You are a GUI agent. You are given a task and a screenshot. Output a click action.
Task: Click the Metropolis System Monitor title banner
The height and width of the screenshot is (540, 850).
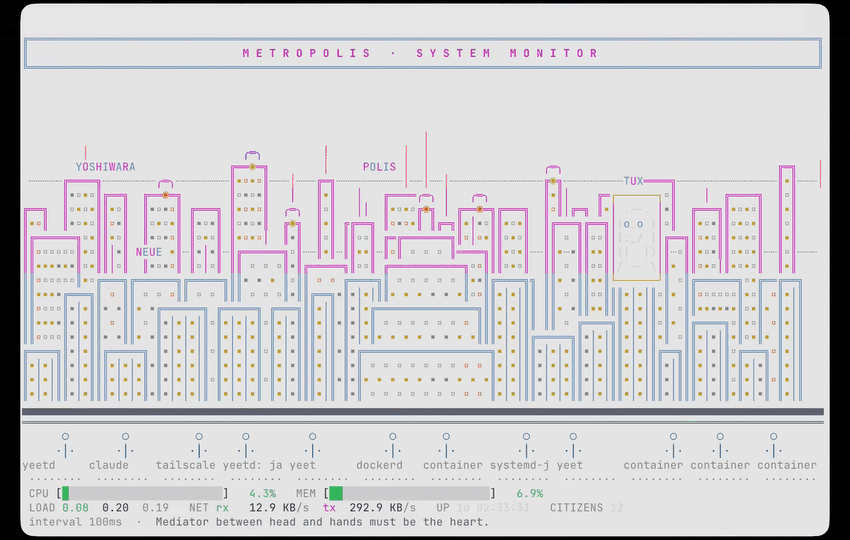click(x=423, y=53)
